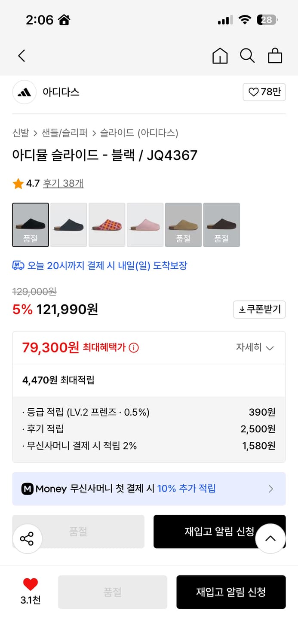
Task: Open the search icon
Action: tap(247, 56)
